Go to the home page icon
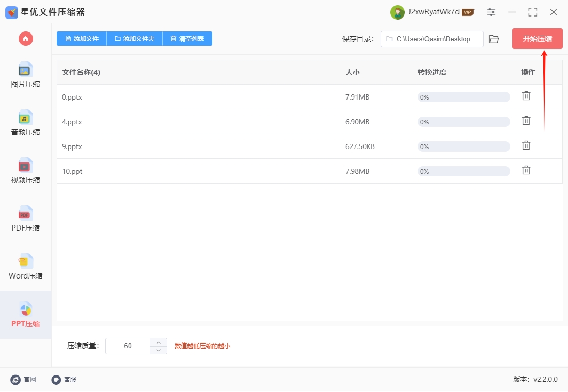Viewport: 568px width, 392px height. (26, 39)
